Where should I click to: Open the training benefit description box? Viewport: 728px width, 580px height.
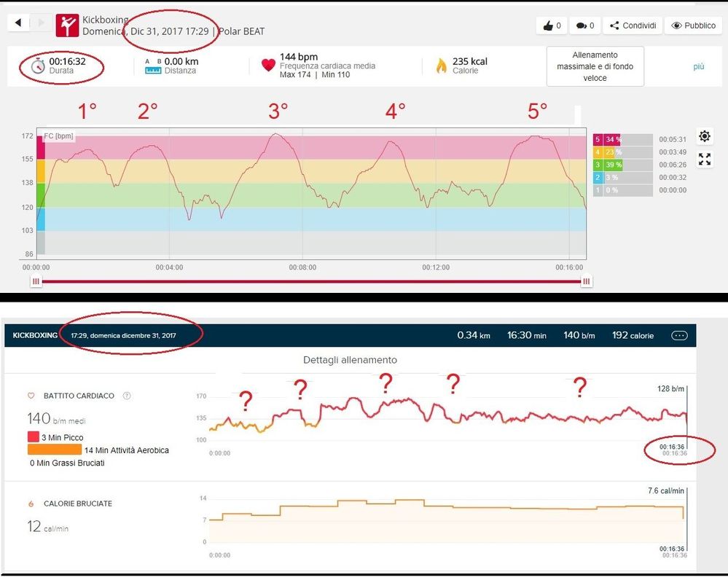point(595,66)
